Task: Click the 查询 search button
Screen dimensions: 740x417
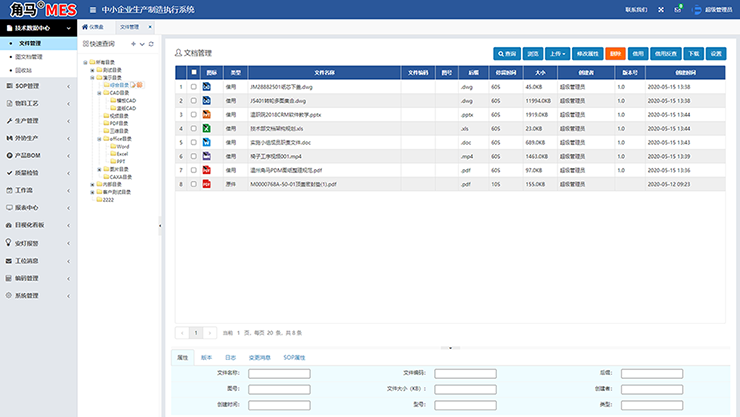Action: [507, 53]
